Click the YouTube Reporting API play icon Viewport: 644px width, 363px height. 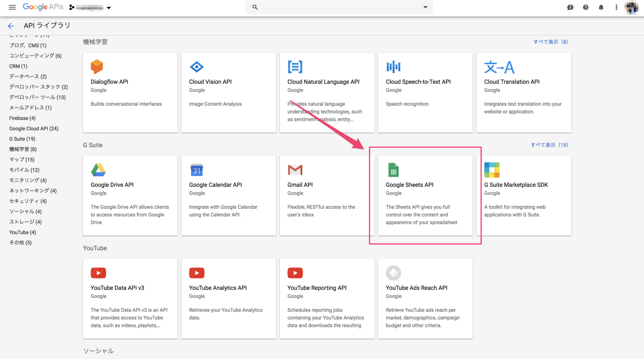point(295,273)
